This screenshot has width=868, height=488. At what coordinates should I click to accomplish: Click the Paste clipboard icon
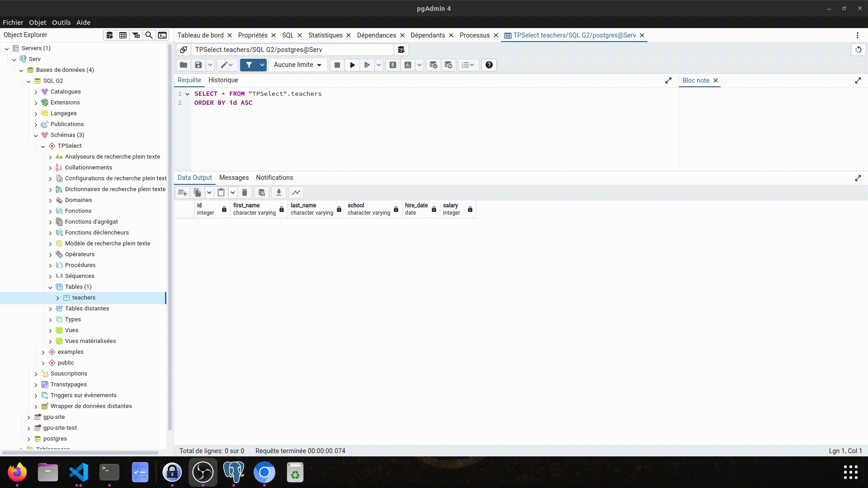click(221, 192)
